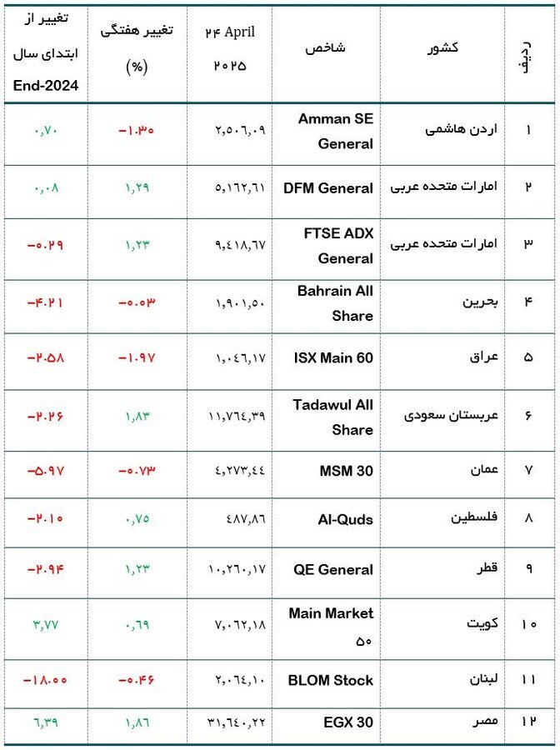560x750 pixels.
Task: Click the QE General index name
Action: [x=333, y=570]
